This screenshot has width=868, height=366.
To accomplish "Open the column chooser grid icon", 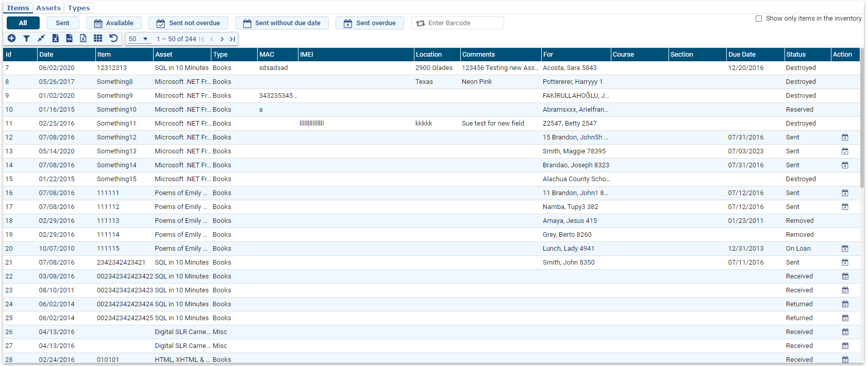I will [98, 39].
